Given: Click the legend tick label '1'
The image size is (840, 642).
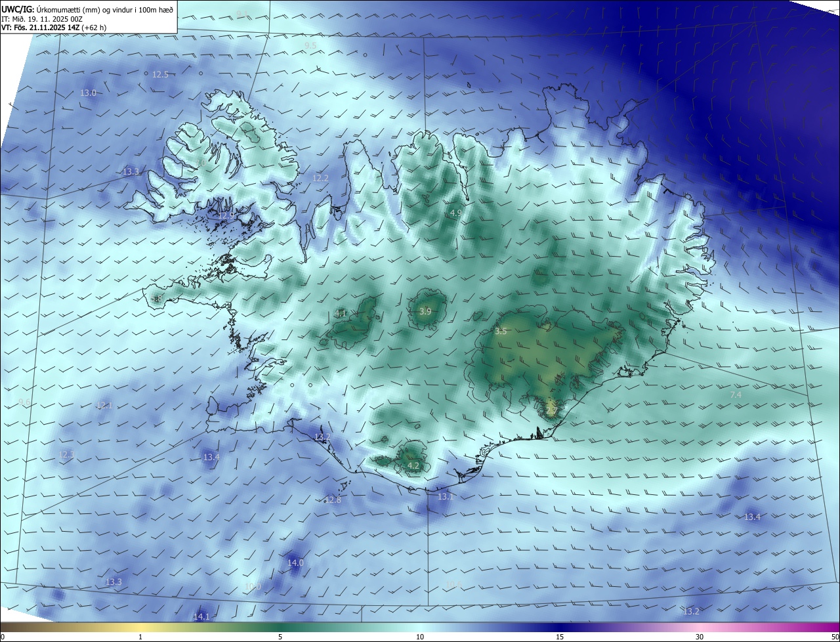Looking at the screenshot, I should click(140, 637).
